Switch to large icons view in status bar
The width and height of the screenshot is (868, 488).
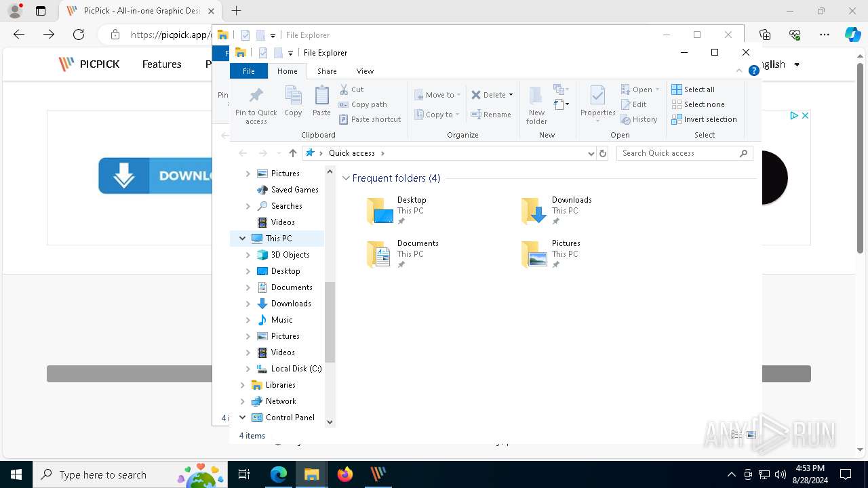point(751,435)
